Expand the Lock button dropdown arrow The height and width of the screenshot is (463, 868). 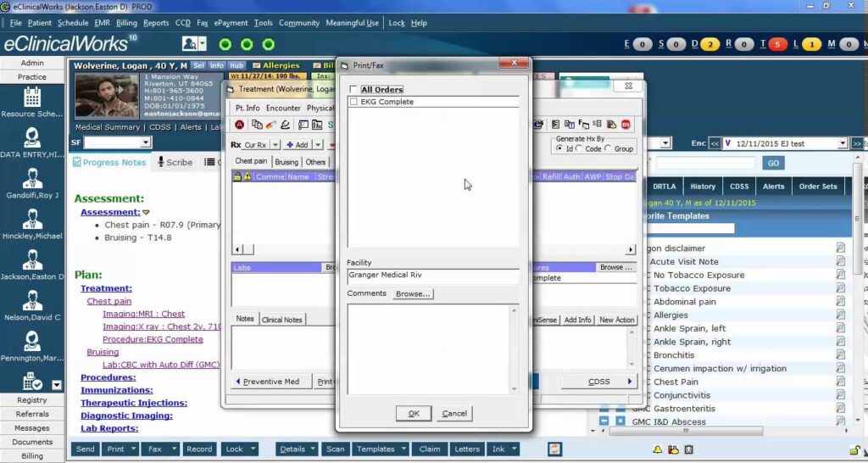point(253,449)
